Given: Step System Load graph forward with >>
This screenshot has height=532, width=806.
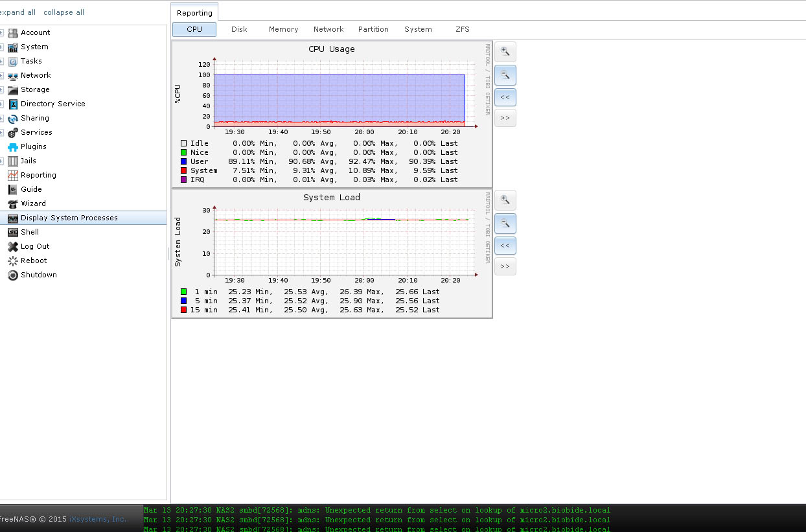Looking at the screenshot, I should tap(505, 266).
